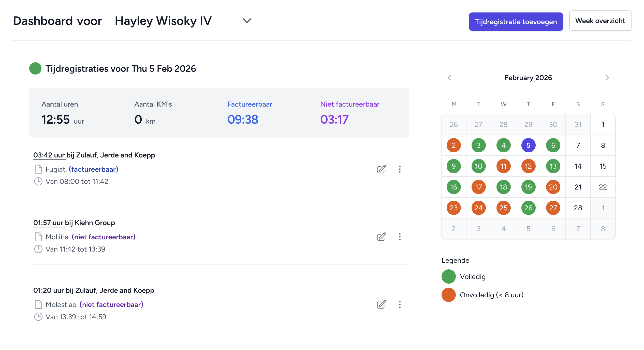Click the Niet factureerbaar total 03:17
The image size is (644, 350).
click(x=334, y=119)
